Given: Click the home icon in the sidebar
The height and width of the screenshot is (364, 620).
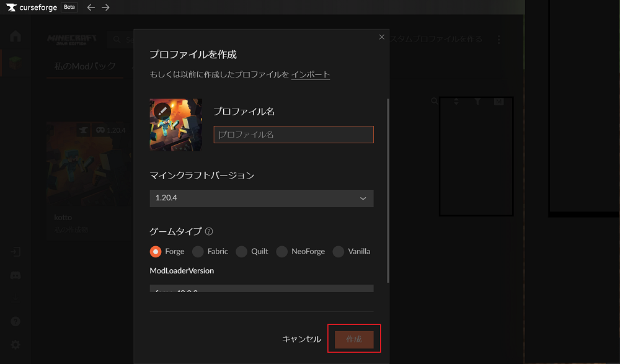Looking at the screenshot, I should pos(15,37).
